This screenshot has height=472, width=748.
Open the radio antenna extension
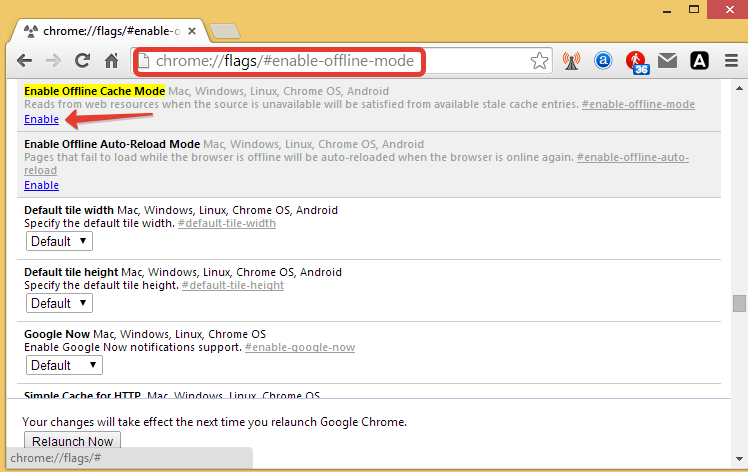(571, 61)
